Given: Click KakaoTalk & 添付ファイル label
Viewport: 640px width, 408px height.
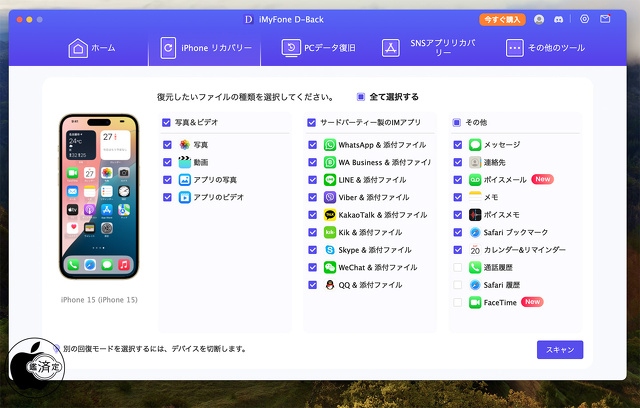Looking at the screenshot, I should (x=383, y=215).
